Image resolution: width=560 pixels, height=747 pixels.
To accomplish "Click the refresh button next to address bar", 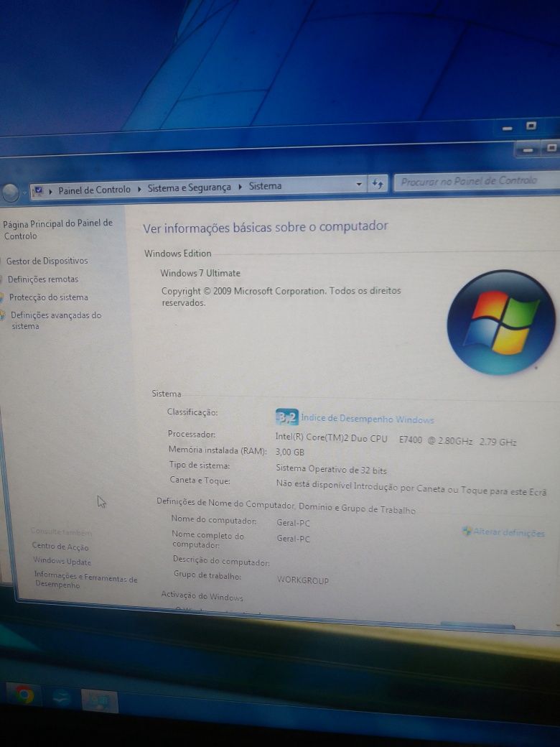I will coord(378,183).
